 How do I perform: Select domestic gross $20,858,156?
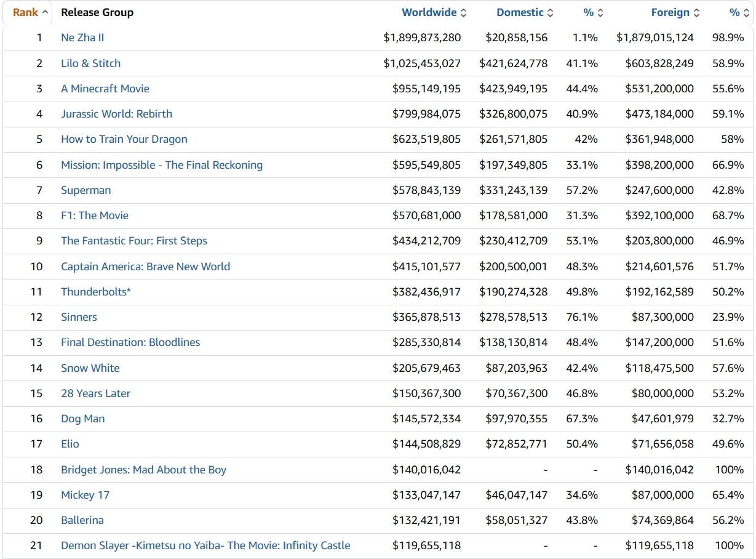pos(516,38)
